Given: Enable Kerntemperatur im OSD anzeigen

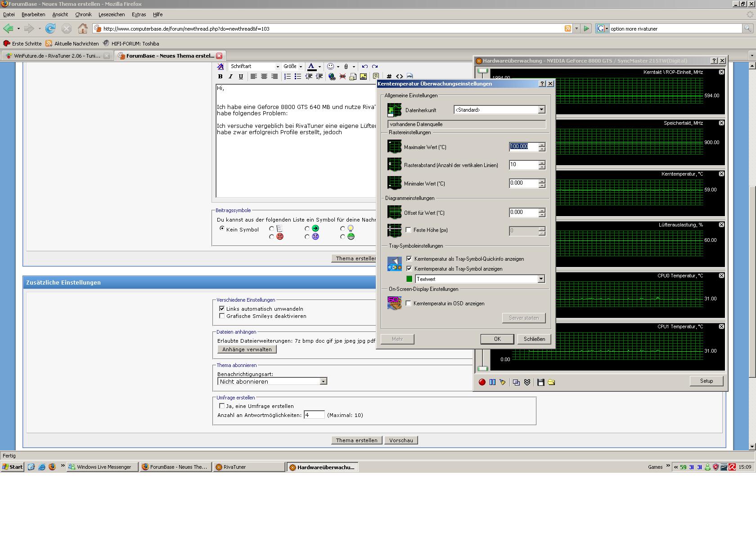Looking at the screenshot, I should [409, 303].
